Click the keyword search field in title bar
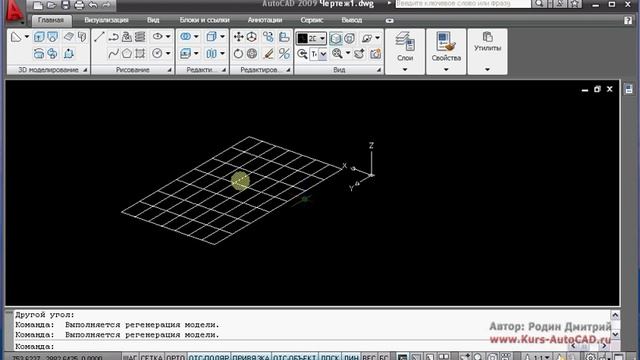Screen dimensions: 640x360 463,4
